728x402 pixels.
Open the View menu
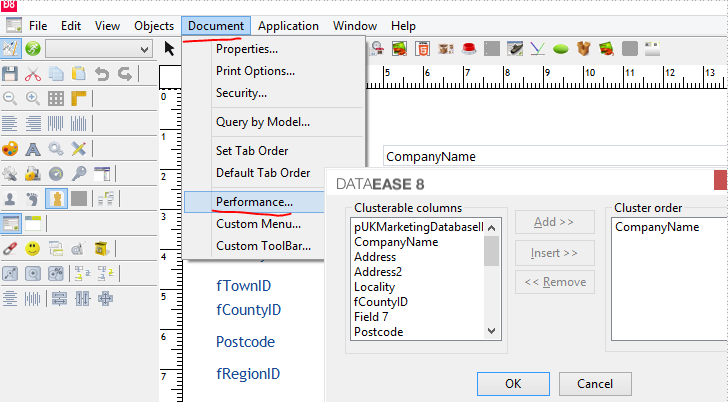coord(107,26)
